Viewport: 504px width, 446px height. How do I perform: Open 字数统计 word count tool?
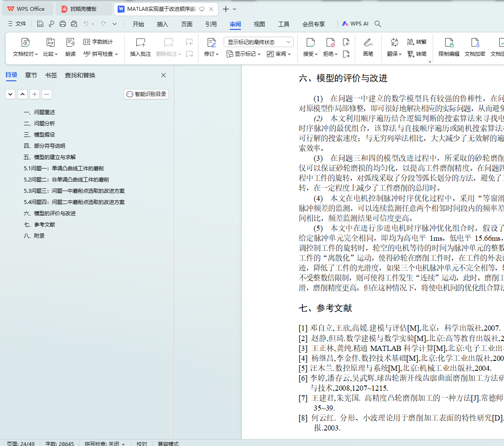pos(98,42)
